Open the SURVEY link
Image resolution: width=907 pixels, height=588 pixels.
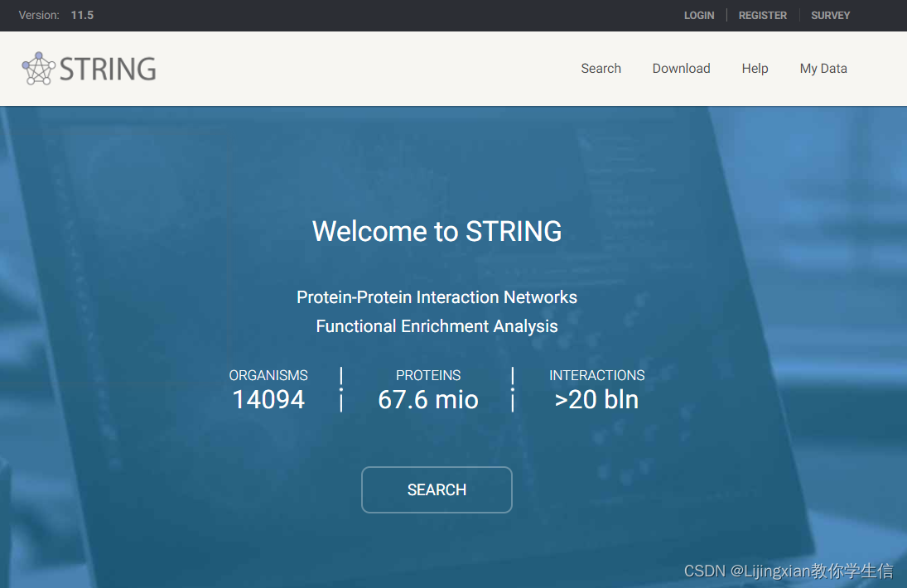click(830, 16)
